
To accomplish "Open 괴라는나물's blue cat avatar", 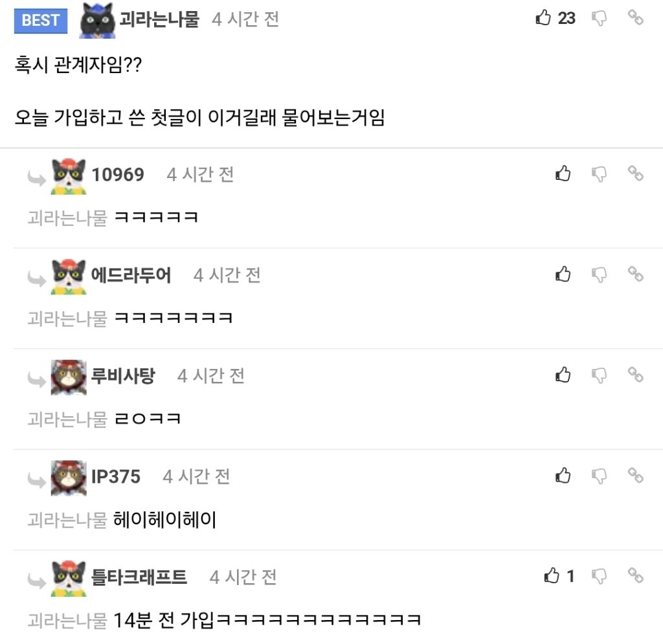I will pos(97,20).
